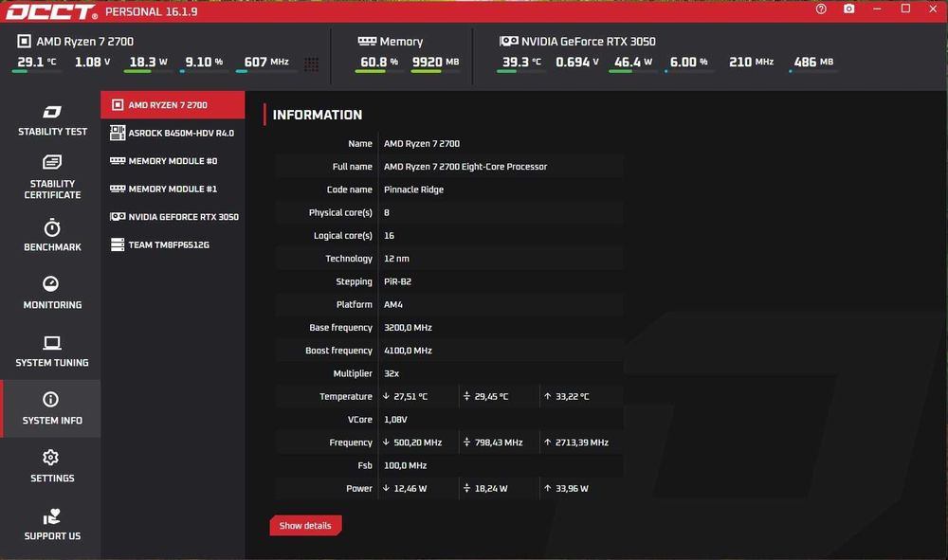This screenshot has width=948, height=560.
Task: Click the CPU temperature 29.1 °C bar
Action: pyautogui.click(x=36, y=71)
